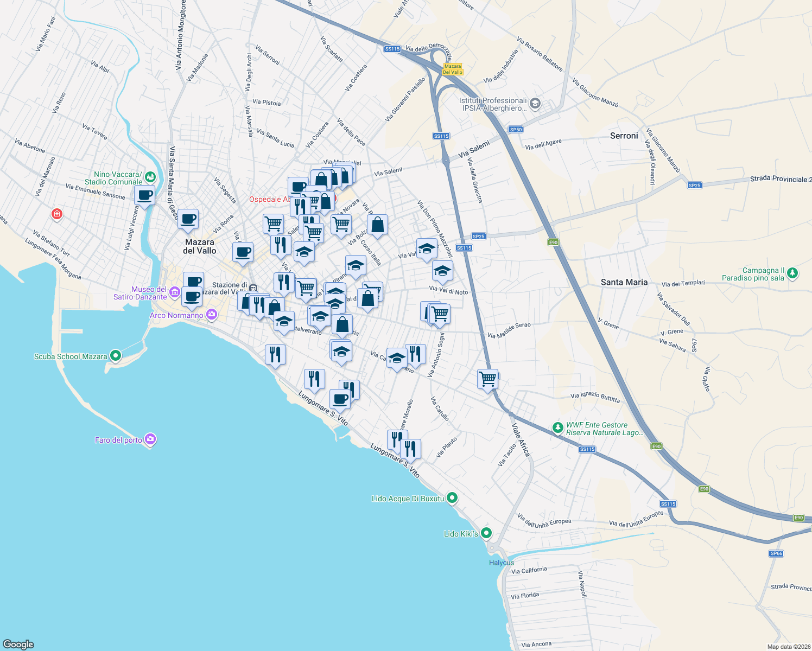Image resolution: width=812 pixels, height=651 pixels.
Task: Click the Via Emanuele Sansone label
Action: point(95,192)
